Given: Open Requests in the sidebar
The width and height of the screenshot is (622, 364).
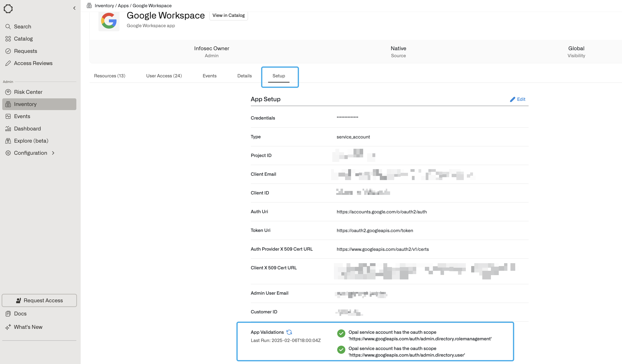Looking at the screenshot, I should coord(26,51).
